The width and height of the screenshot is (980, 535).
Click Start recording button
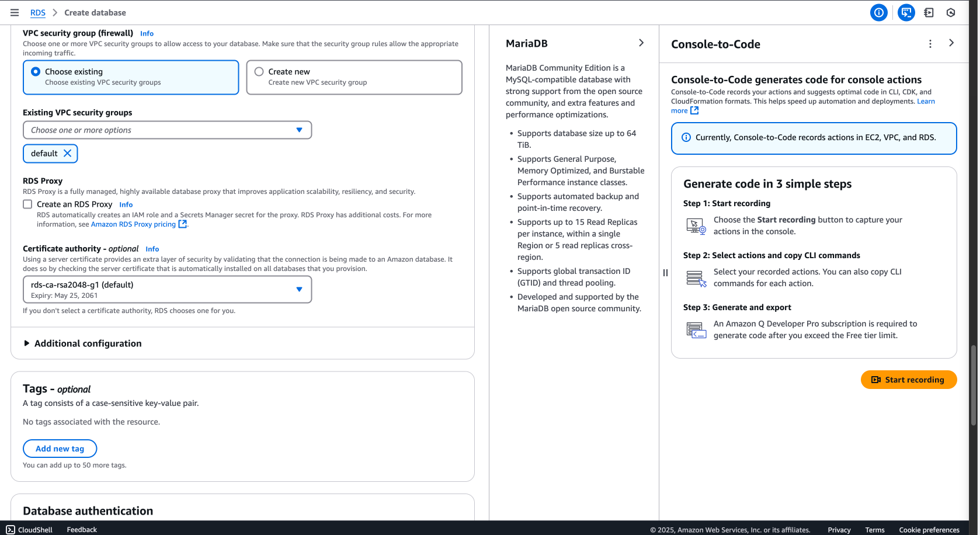click(x=909, y=380)
